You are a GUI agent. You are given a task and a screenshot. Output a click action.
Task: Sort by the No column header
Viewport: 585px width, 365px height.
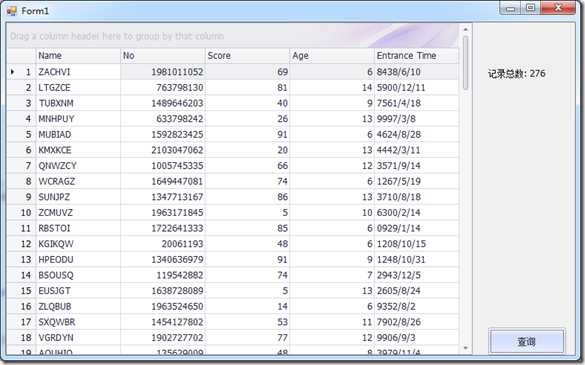tap(163, 56)
